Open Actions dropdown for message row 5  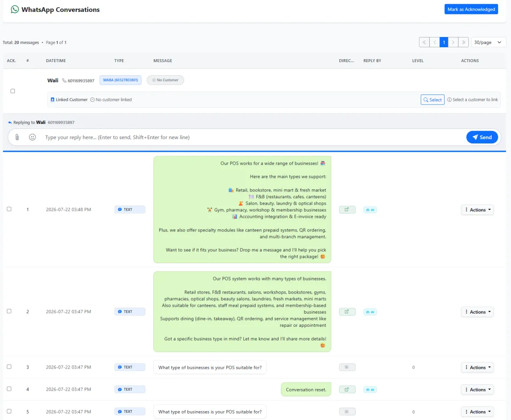coord(477,411)
